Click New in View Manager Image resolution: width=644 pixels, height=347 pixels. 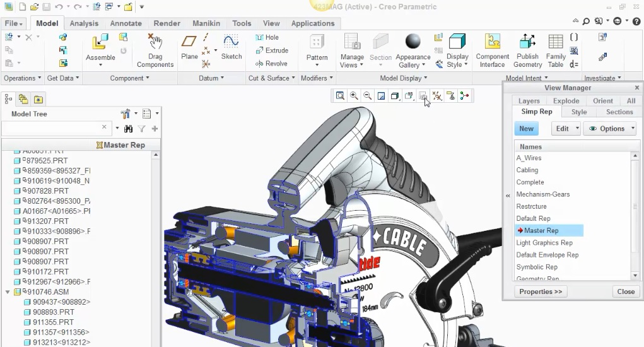[526, 129]
